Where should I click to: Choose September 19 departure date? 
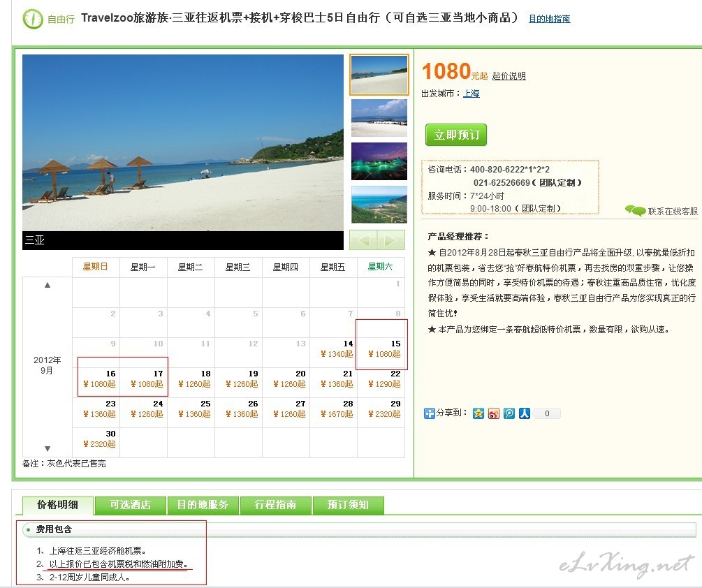coord(239,383)
